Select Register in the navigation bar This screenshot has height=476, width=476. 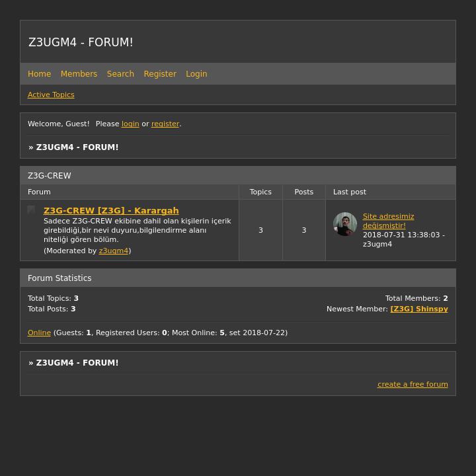tap(160, 74)
